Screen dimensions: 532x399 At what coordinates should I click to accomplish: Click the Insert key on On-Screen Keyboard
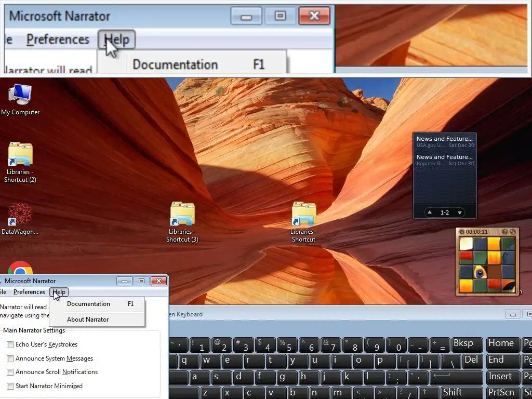tap(502, 378)
